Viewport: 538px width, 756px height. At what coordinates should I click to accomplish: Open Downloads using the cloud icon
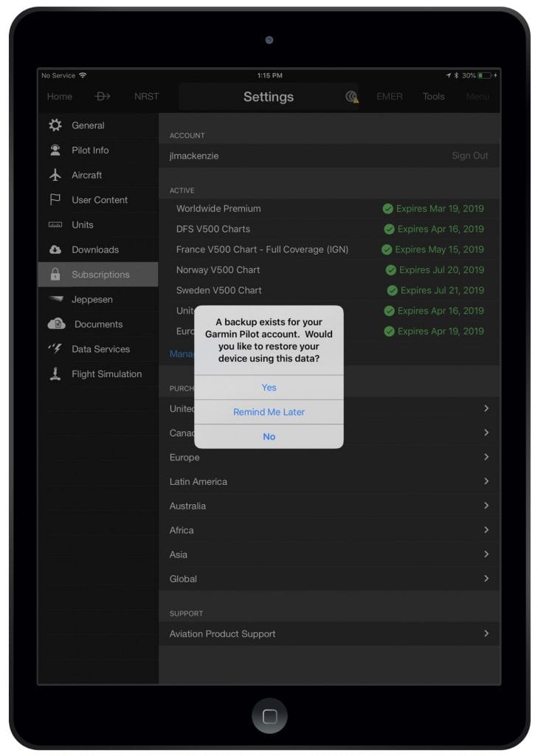point(55,250)
